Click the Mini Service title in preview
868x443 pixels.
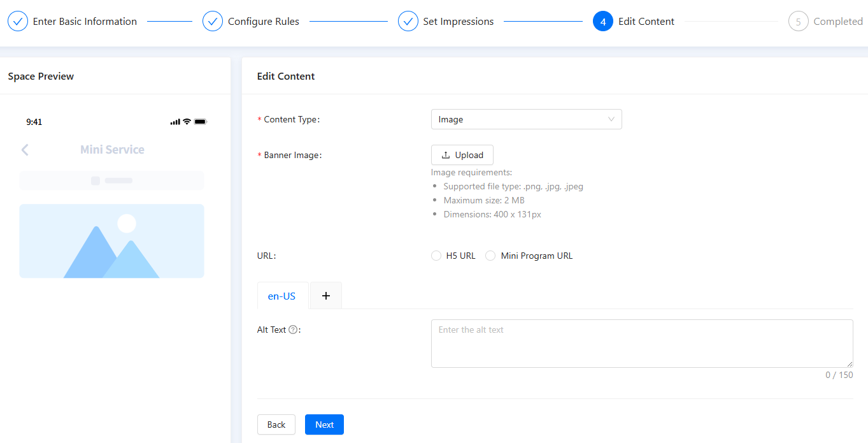[x=112, y=150]
